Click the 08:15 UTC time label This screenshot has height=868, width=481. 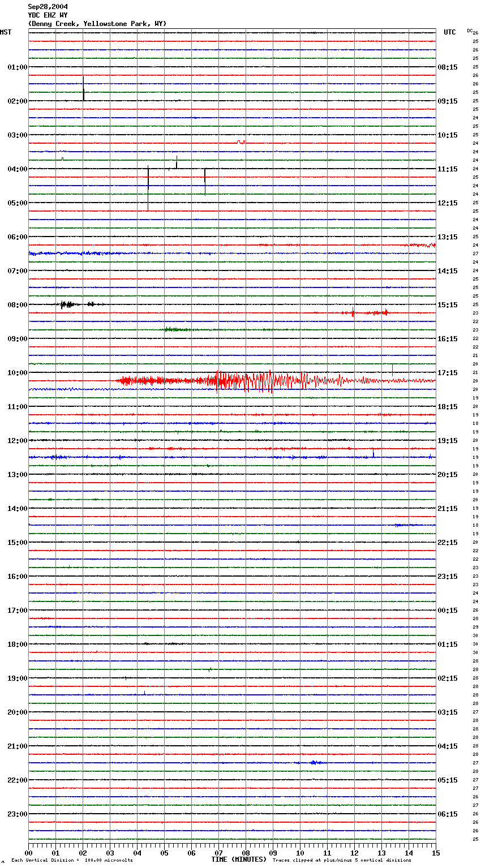448,67
